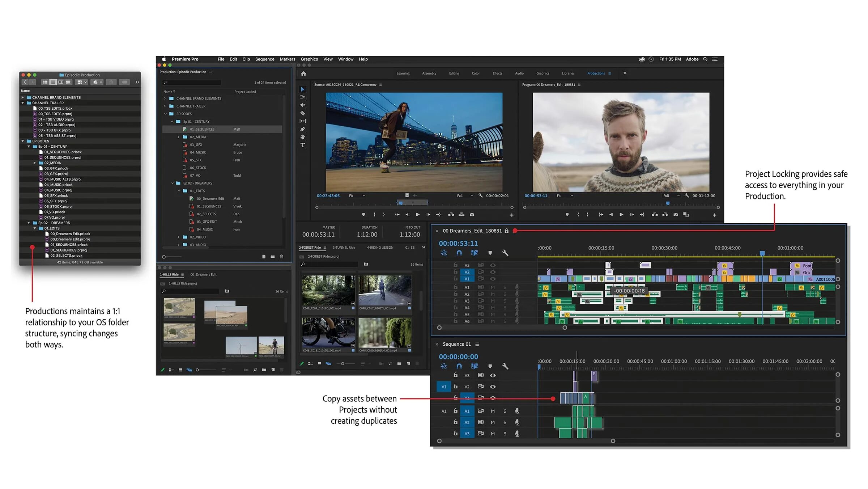Select the add marker icon in timeline

[x=489, y=253]
